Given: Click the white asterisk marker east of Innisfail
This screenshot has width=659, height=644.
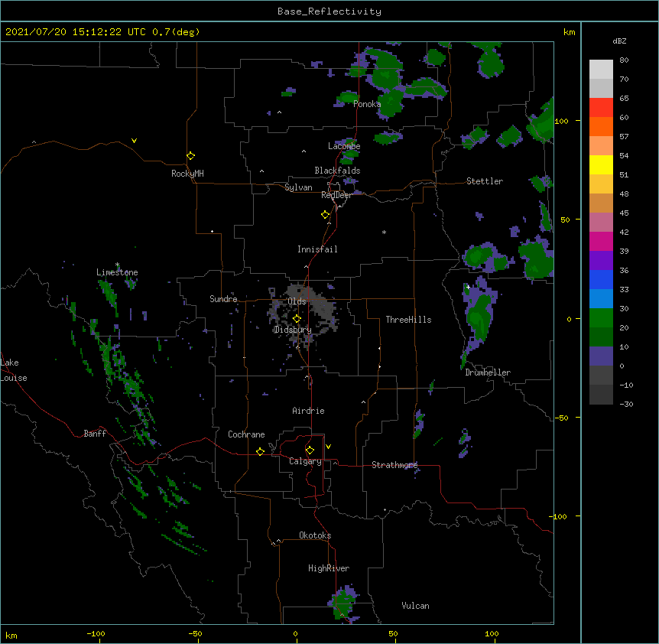Looking at the screenshot, I should coord(384,232).
